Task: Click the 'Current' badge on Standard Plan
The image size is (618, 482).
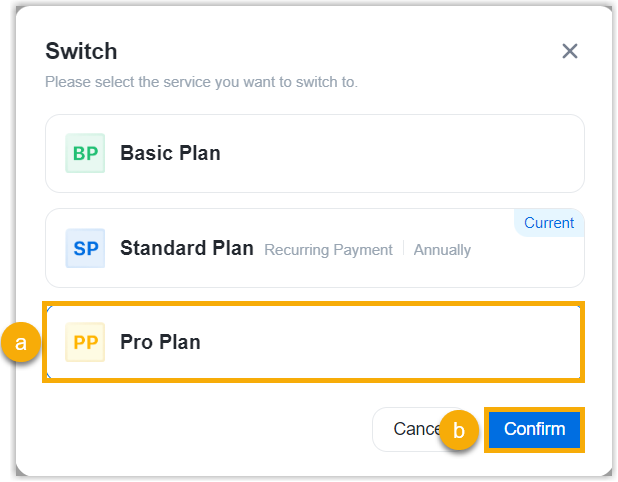Action: tap(549, 223)
